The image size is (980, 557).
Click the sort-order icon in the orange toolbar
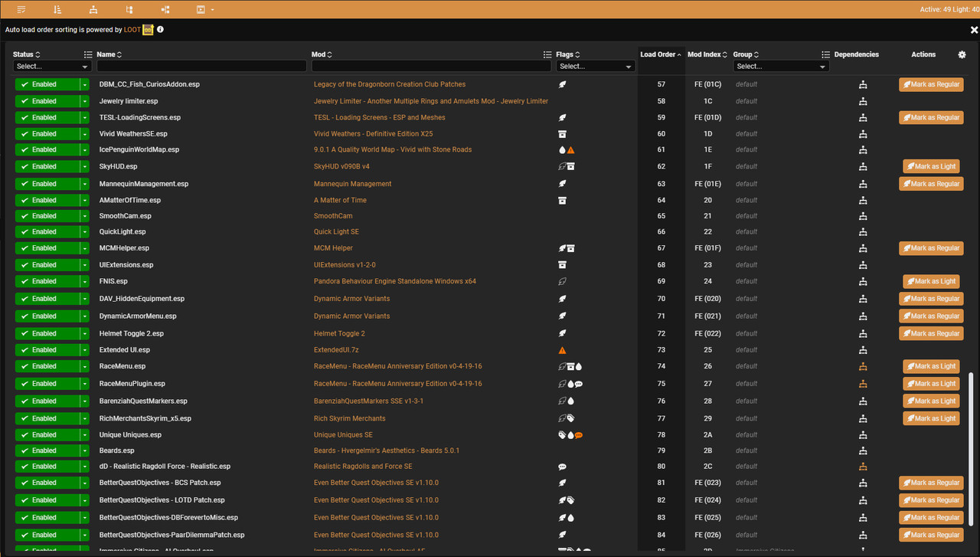[57, 9]
